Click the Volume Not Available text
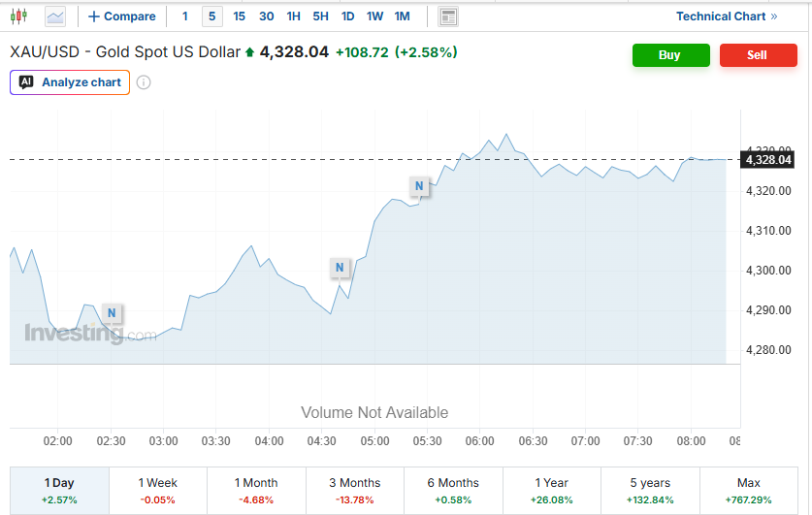 [374, 412]
